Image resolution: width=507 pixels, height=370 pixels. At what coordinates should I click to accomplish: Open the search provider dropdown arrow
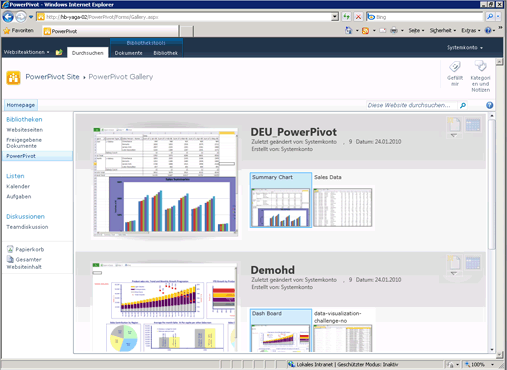point(498,17)
